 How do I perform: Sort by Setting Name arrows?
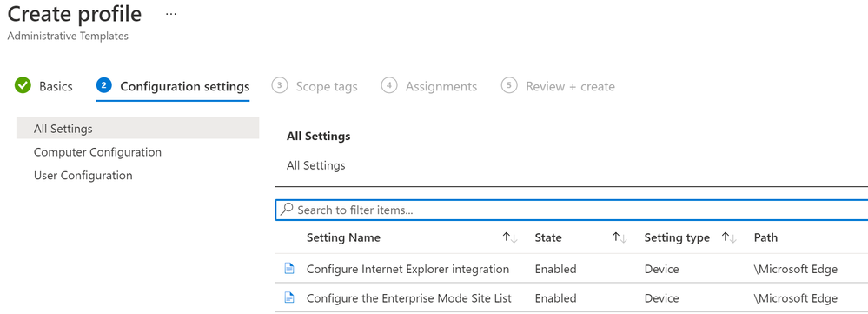(510, 238)
